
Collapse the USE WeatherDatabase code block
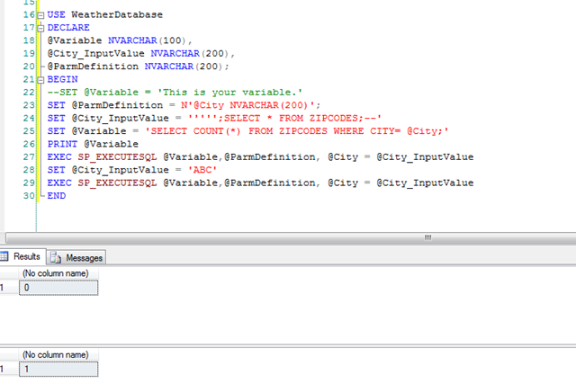[x=40, y=15]
